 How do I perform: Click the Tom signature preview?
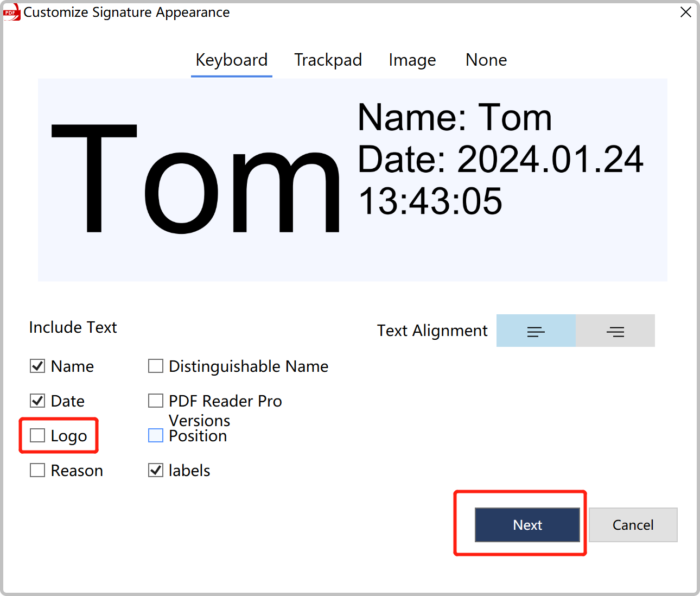[196, 179]
